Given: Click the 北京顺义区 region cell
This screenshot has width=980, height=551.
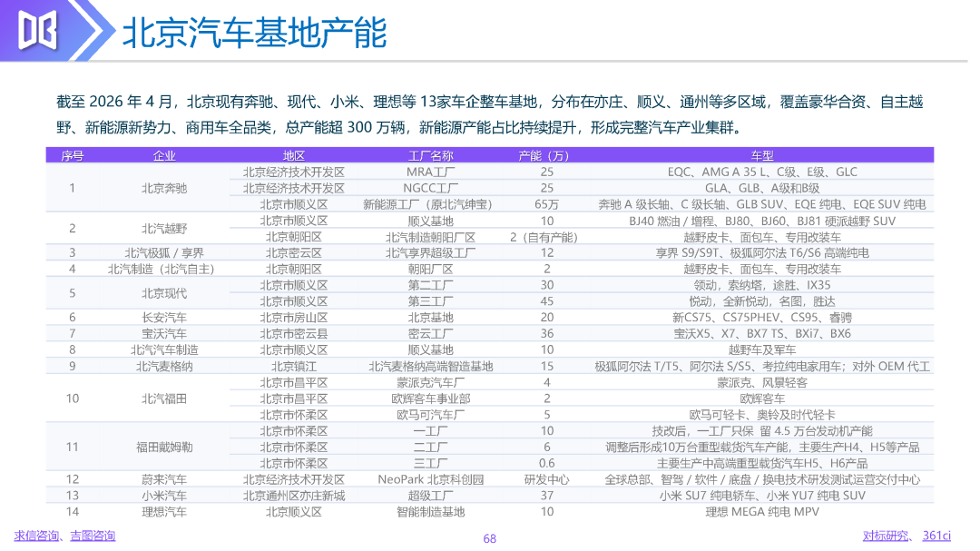Looking at the screenshot, I should [x=294, y=512].
